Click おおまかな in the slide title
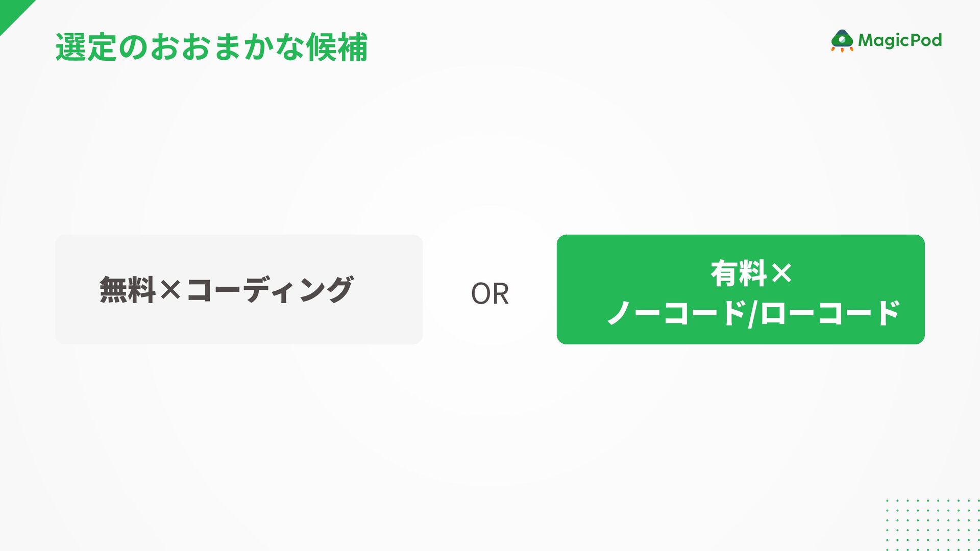 (x=227, y=47)
